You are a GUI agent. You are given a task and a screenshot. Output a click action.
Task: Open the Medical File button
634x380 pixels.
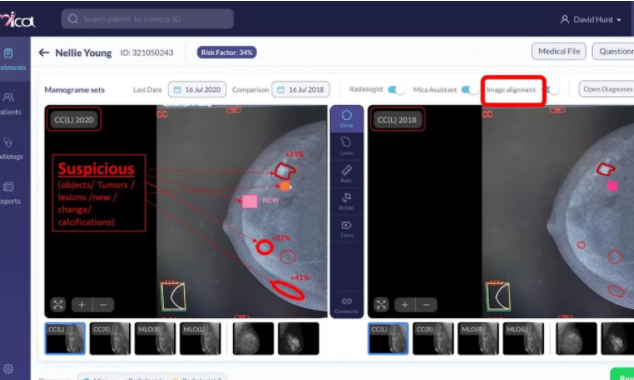(x=559, y=51)
